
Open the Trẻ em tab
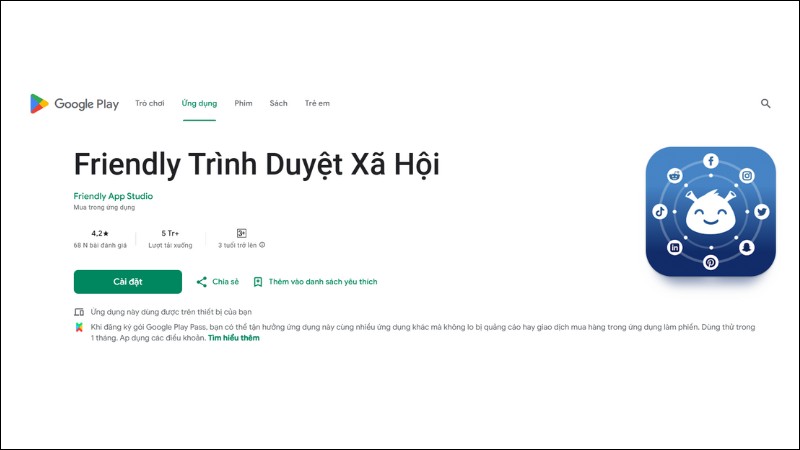[x=317, y=103]
